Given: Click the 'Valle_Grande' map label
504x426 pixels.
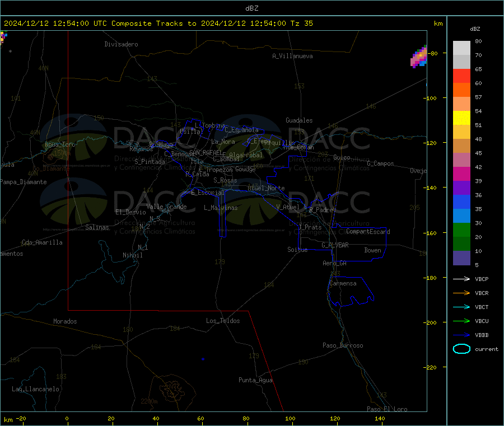Looking at the screenshot, I should [166, 207].
